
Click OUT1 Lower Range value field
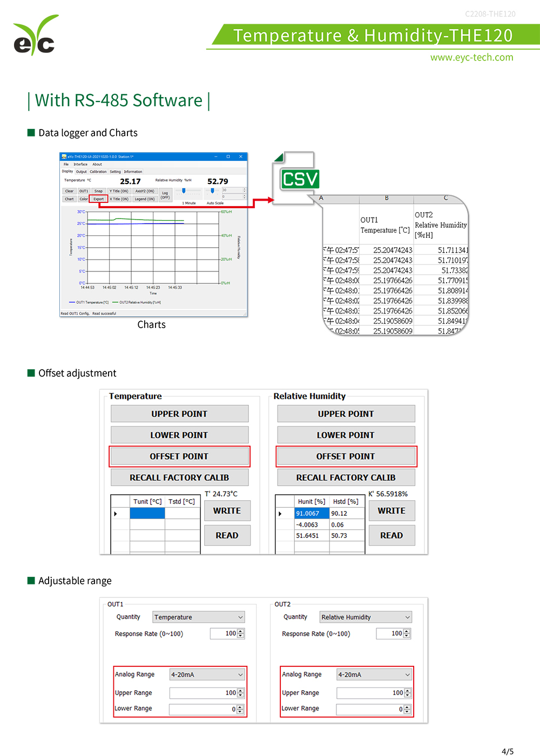point(207,709)
